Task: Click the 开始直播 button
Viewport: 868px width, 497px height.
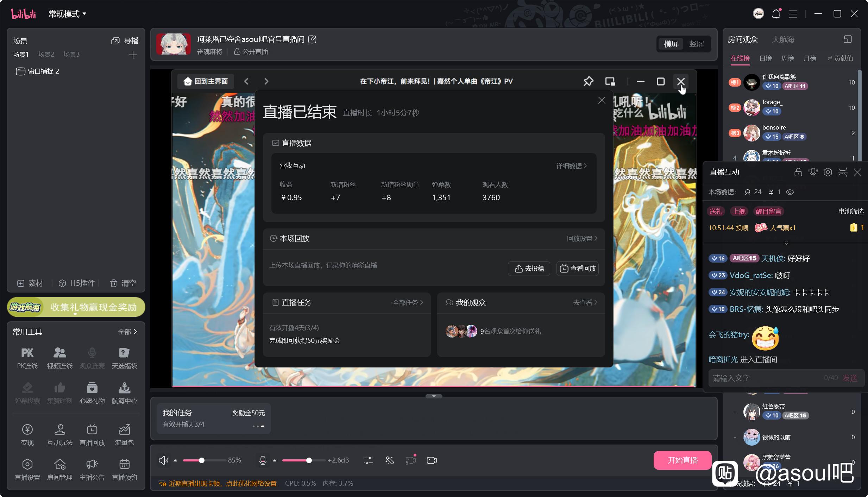Action: (x=683, y=460)
